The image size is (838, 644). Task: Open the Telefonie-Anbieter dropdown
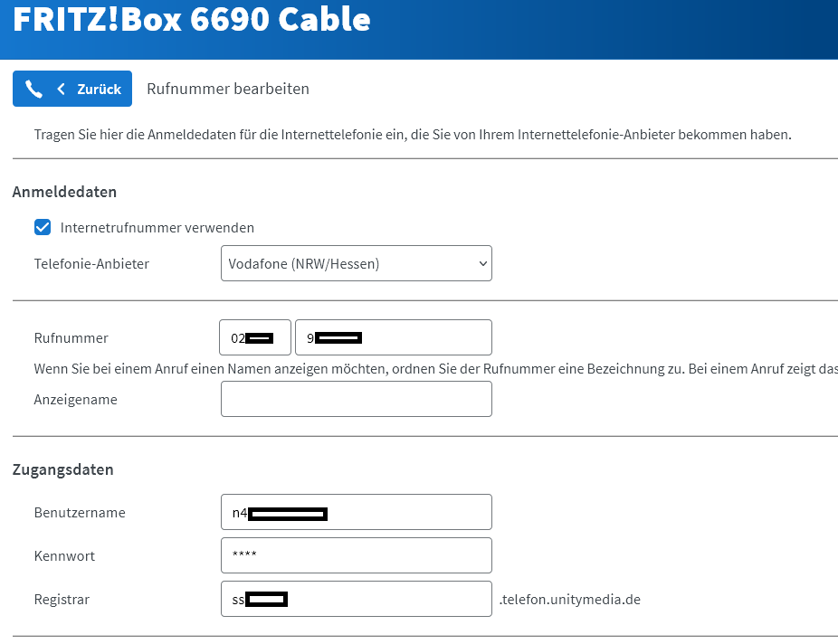[357, 263]
